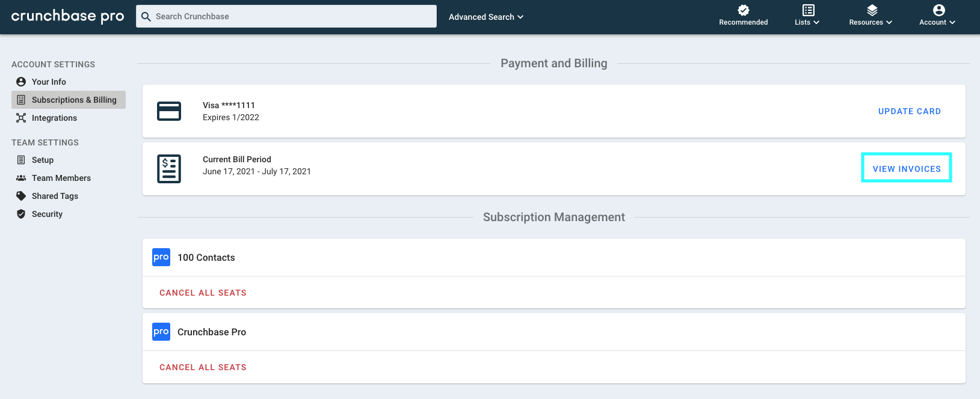This screenshot has width=980, height=399.
Task: Open Your Info settings
Action: [49, 82]
